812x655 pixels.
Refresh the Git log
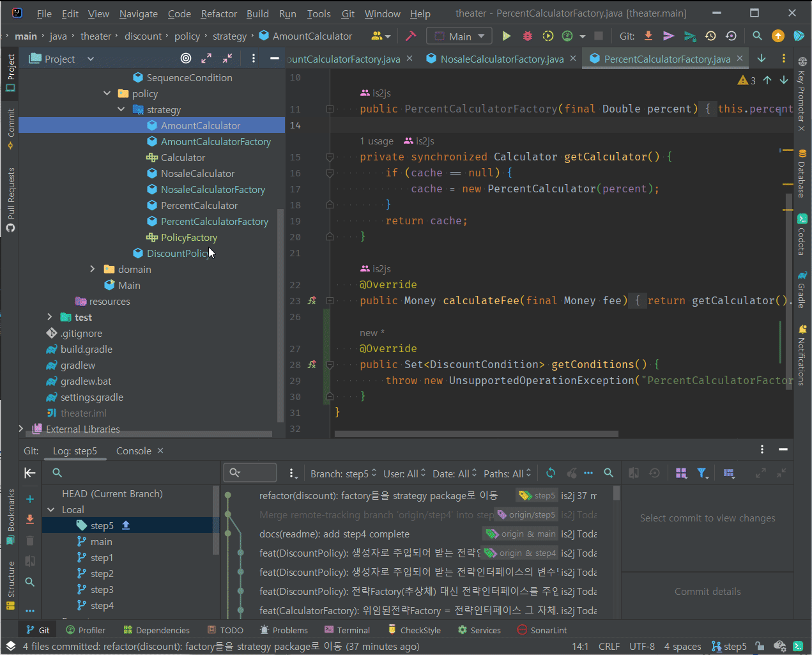tap(550, 474)
